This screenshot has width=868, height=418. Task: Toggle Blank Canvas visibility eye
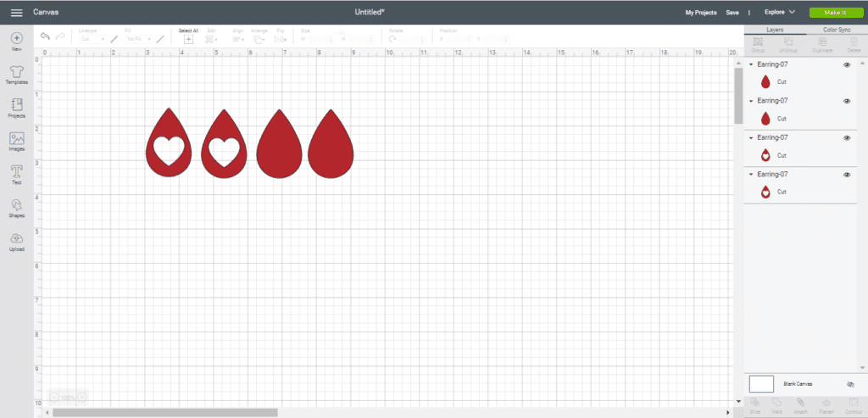click(x=850, y=384)
